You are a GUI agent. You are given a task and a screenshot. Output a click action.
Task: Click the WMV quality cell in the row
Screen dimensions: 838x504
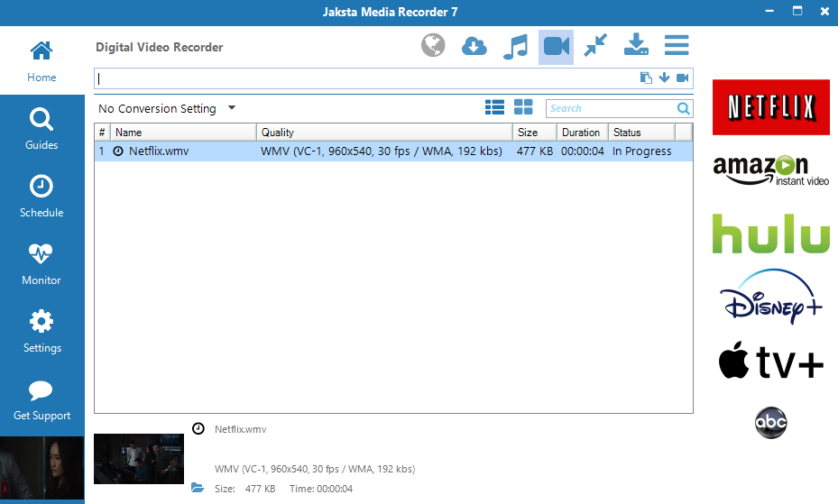(x=381, y=151)
